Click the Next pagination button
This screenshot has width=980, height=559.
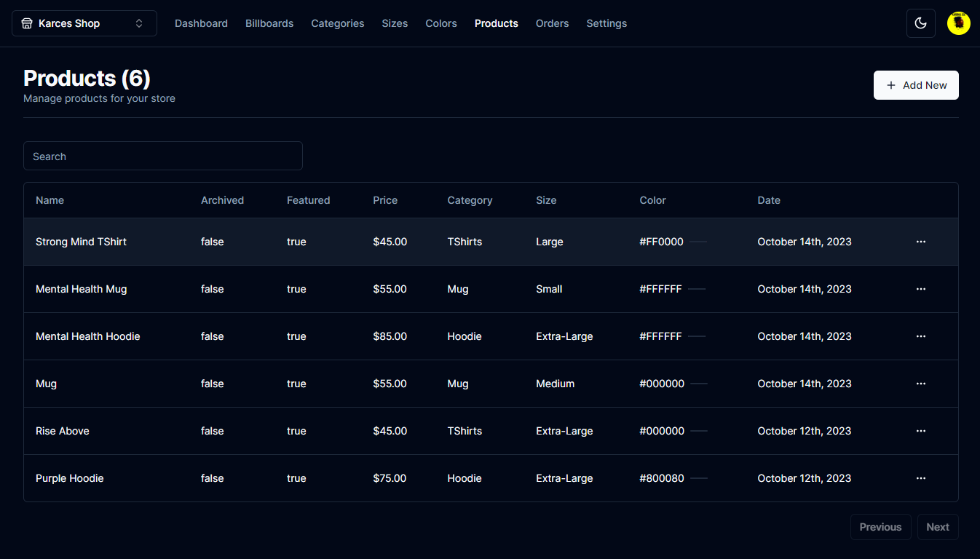pos(938,526)
